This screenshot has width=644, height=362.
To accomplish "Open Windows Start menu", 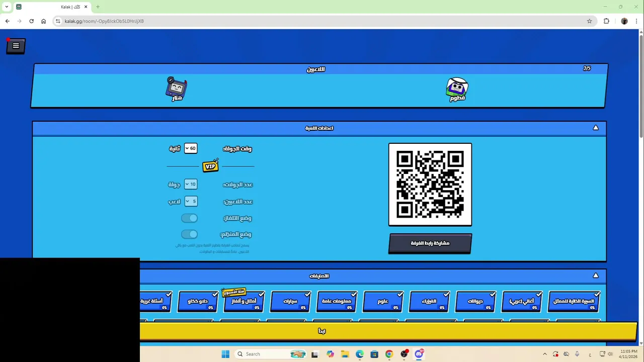I will [225, 354].
